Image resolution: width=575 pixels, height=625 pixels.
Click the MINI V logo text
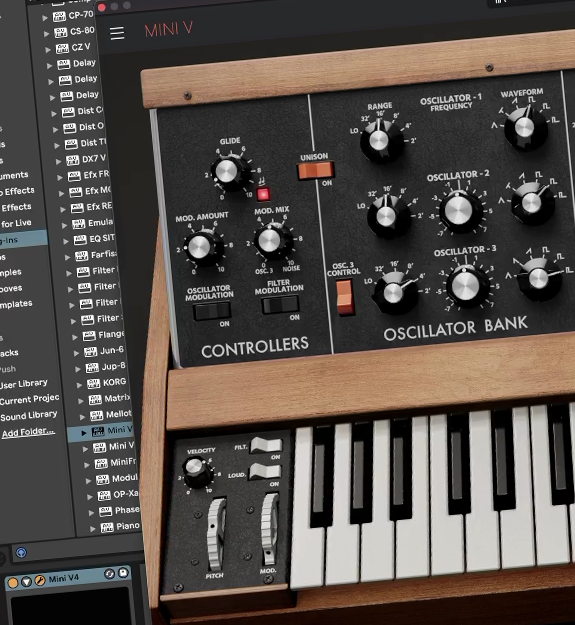tap(169, 29)
